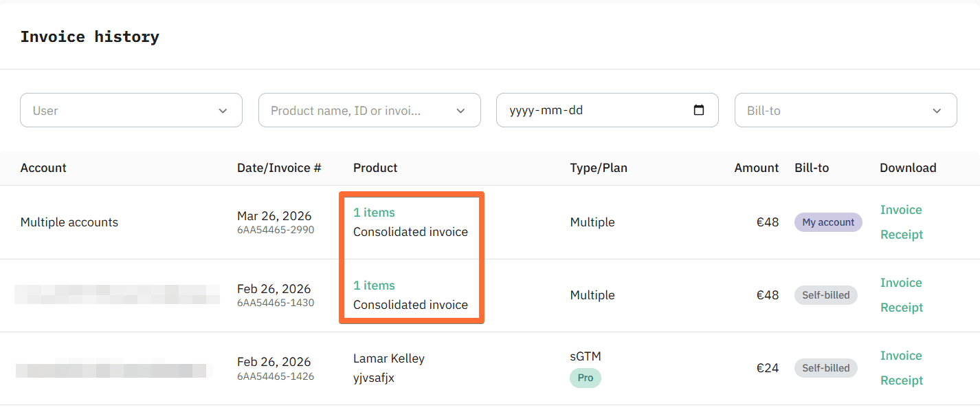Open the Bill-to filter dropdown
This screenshot has height=419, width=980.
845,110
